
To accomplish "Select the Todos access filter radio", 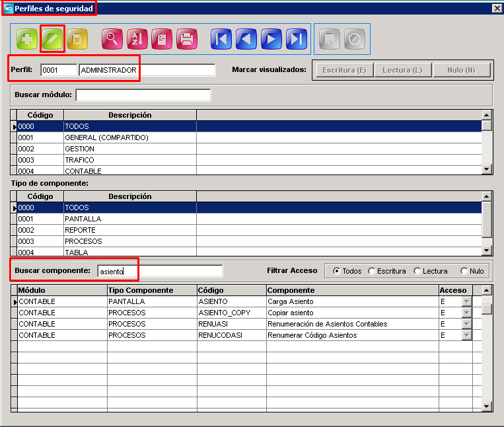I will [336, 271].
